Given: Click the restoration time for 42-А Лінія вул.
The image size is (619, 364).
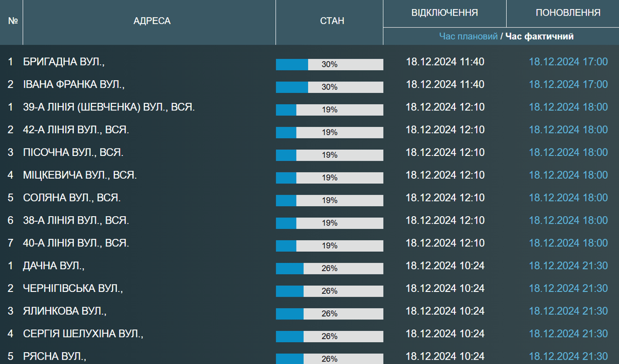Looking at the screenshot, I should click(568, 130).
